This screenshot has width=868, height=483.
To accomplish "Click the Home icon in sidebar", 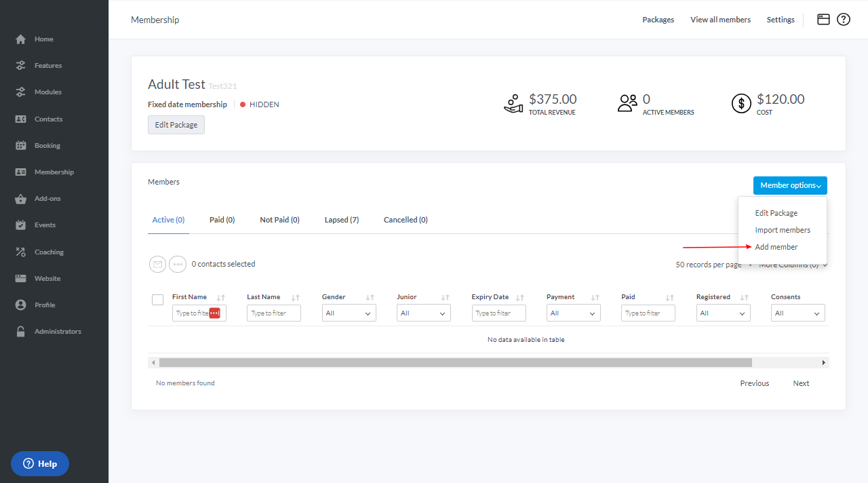I will 21,39.
